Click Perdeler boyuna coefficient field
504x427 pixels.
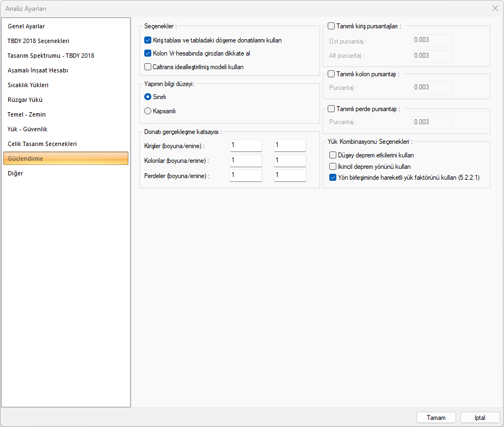[246, 175]
